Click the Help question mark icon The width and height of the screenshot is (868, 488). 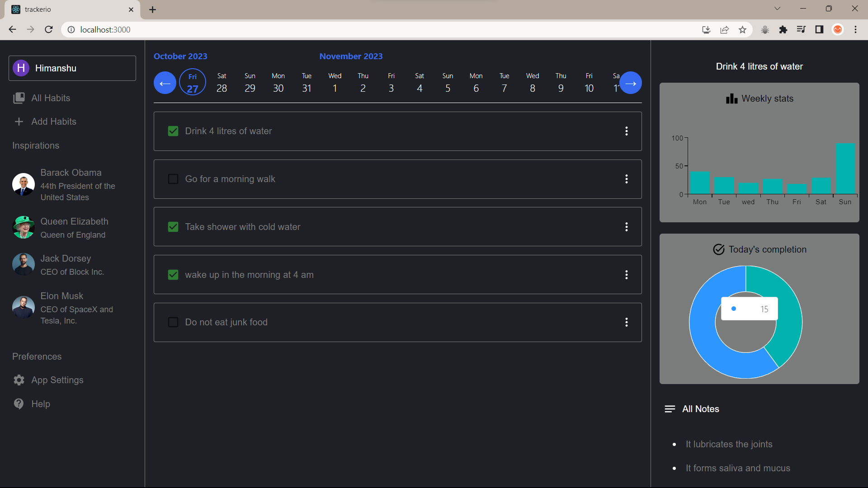coord(19,404)
